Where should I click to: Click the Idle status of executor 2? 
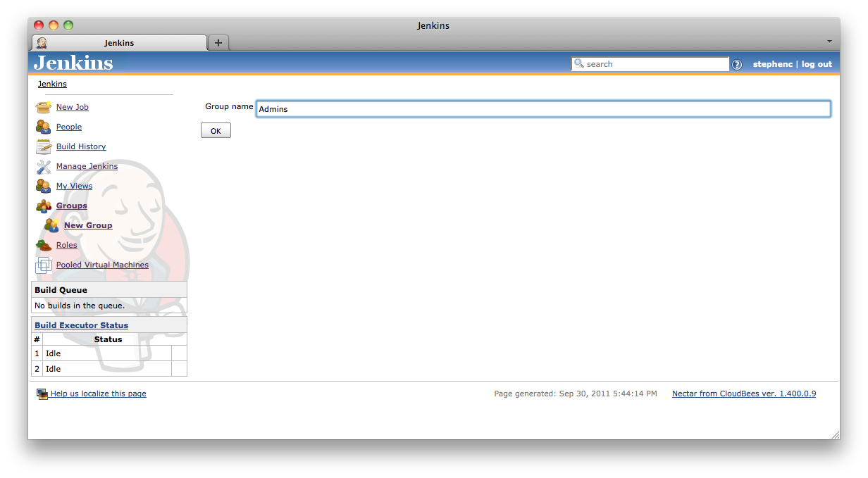tap(54, 369)
